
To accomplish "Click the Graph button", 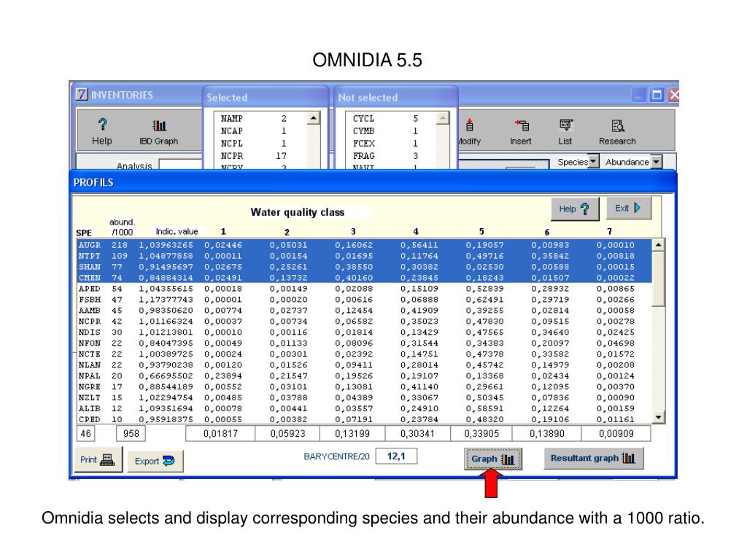I will [x=493, y=459].
